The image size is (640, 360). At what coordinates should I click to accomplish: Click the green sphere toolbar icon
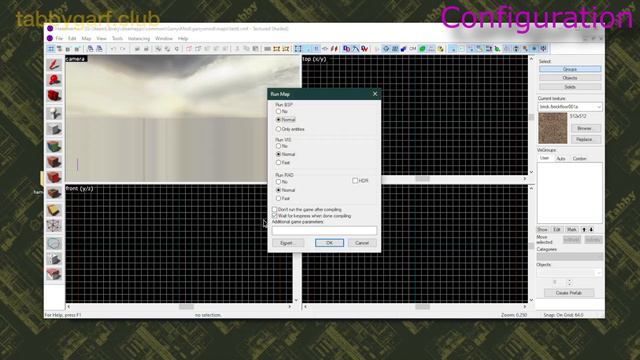tap(422, 49)
